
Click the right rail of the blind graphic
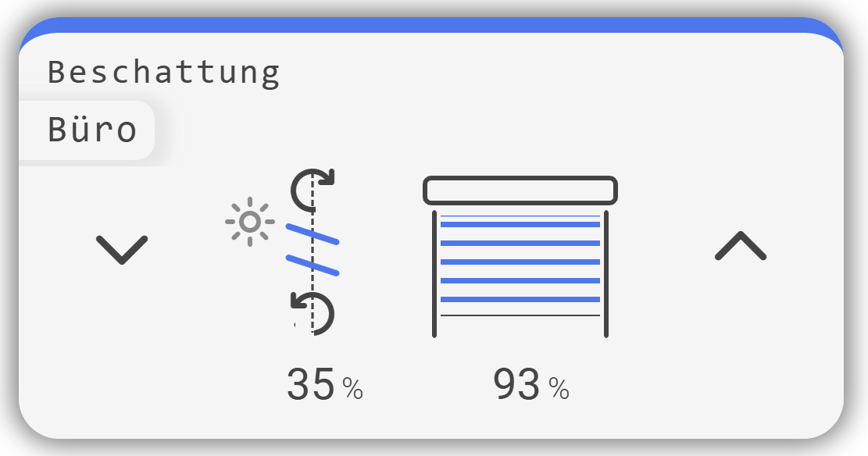[x=606, y=273]
